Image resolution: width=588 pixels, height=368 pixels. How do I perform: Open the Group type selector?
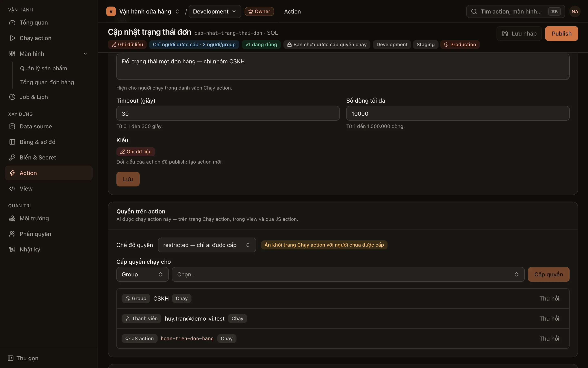(142, 274)
